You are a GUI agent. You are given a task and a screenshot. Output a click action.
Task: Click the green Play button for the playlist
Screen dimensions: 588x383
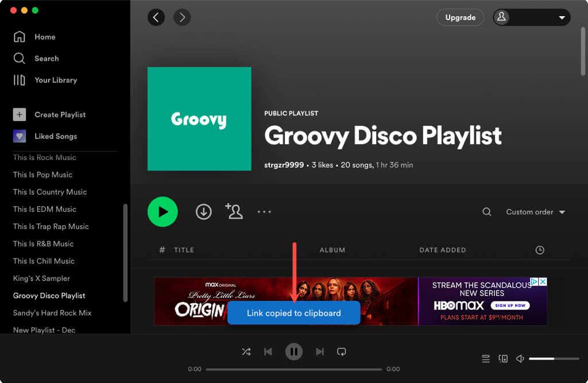click(163, 212)
